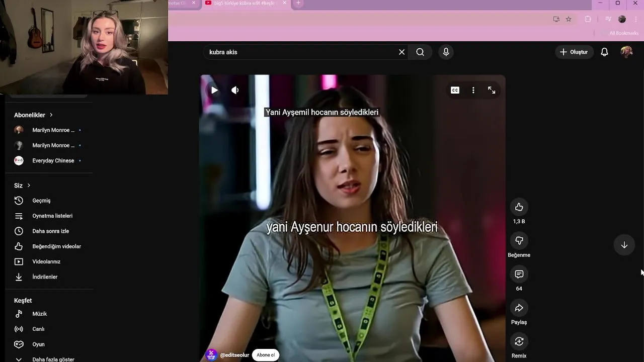
Task: Clear the search box text
Action: tap(401, 52)
